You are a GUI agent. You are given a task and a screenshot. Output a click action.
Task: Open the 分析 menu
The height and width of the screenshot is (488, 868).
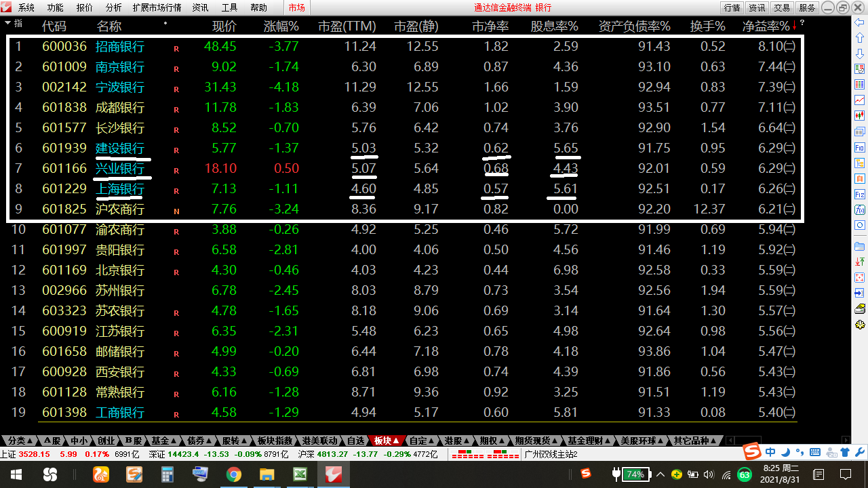[x=114, y=7]
